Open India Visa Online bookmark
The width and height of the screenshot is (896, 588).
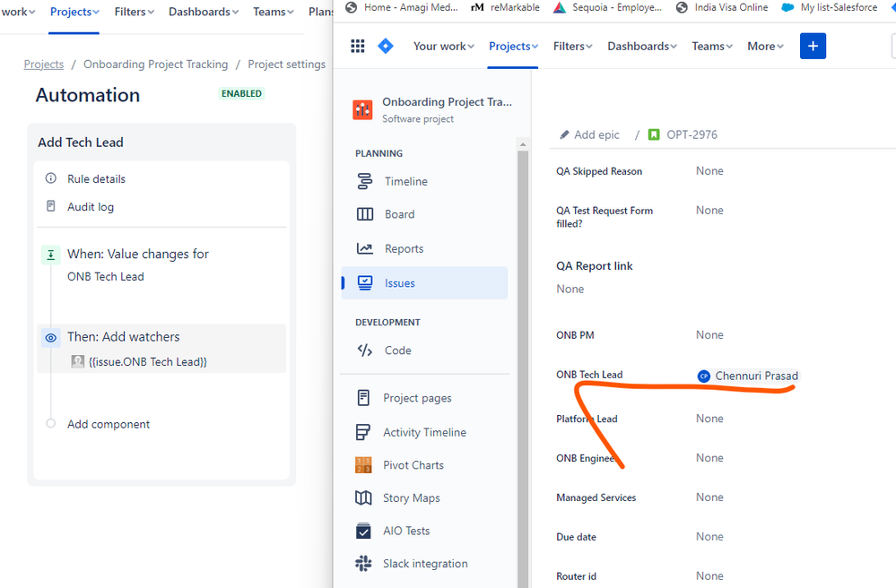point(722,7)
